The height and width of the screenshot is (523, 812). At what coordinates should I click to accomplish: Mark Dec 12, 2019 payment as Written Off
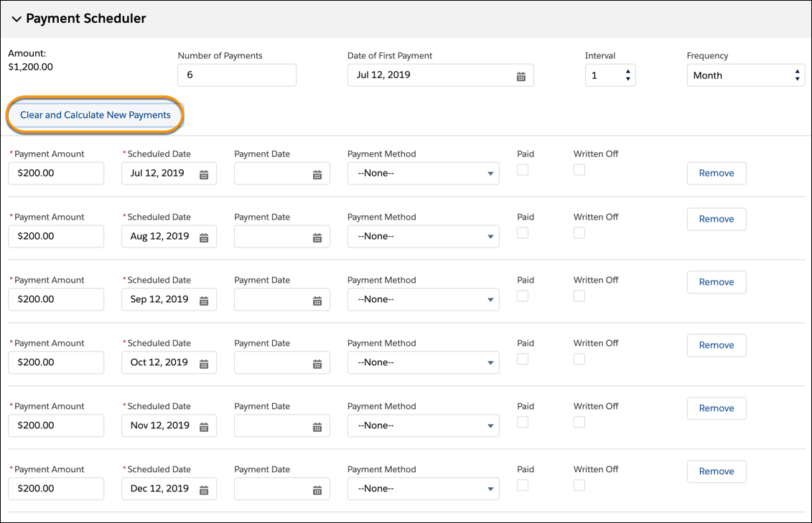tap(579, 485)
